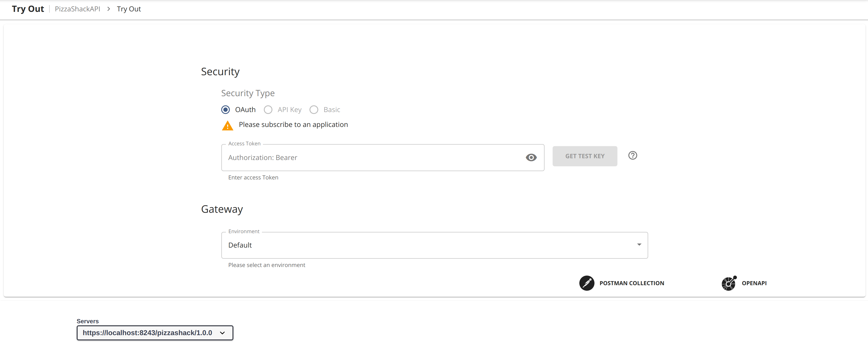The image size is (868, 348).
Task: Click the help question mark icon
Action: tap(633, 155)
